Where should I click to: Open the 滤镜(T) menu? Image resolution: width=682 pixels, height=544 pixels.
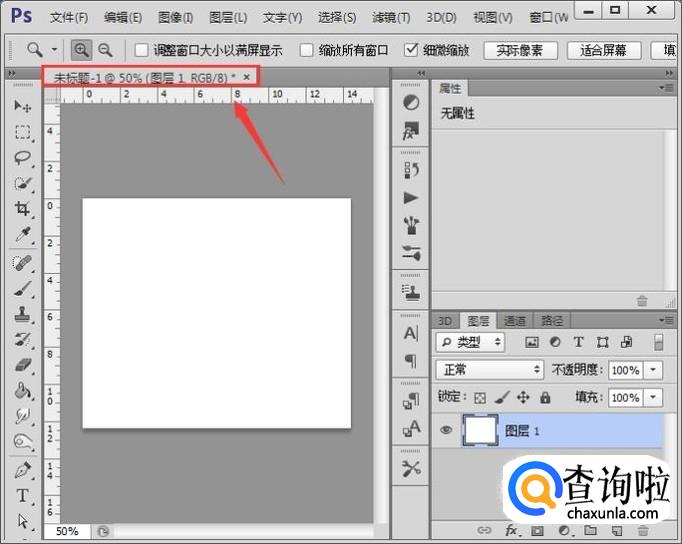389,17
